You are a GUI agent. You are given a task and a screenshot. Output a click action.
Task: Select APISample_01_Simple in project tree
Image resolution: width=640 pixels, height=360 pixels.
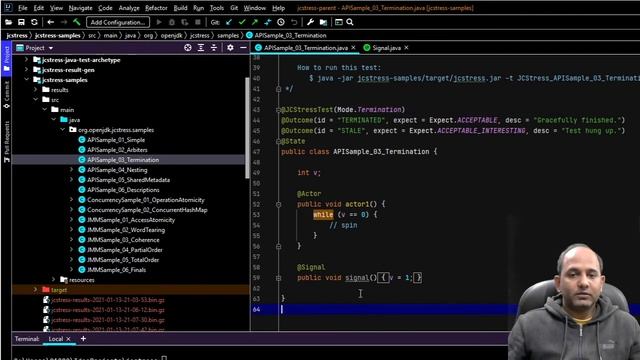click(116, 140)
